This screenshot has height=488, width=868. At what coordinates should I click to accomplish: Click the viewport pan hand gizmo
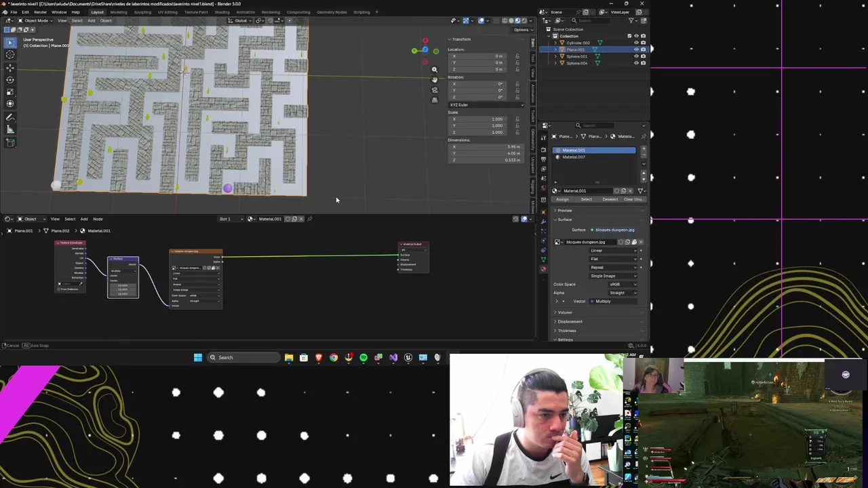point(435,79)
